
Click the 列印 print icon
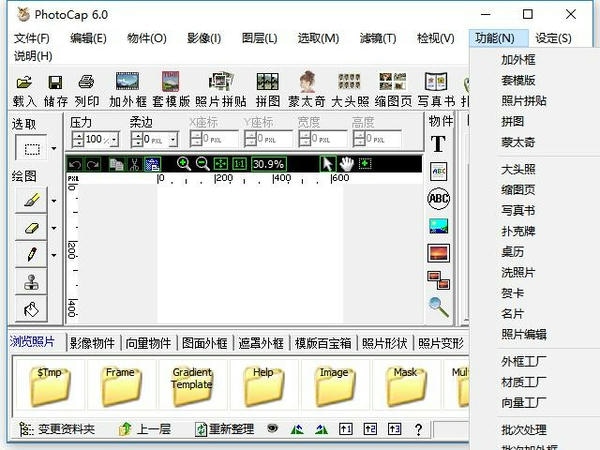click(86, 82)
